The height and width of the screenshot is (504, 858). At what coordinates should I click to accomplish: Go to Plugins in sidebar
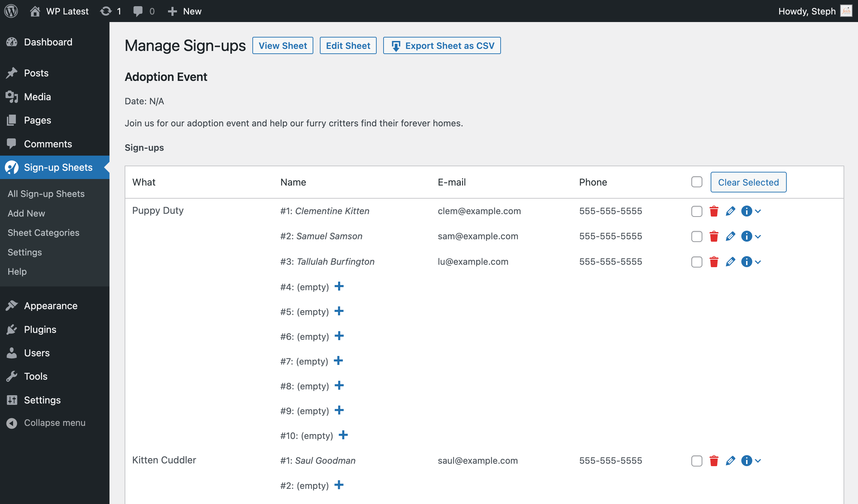pos(55,329)
